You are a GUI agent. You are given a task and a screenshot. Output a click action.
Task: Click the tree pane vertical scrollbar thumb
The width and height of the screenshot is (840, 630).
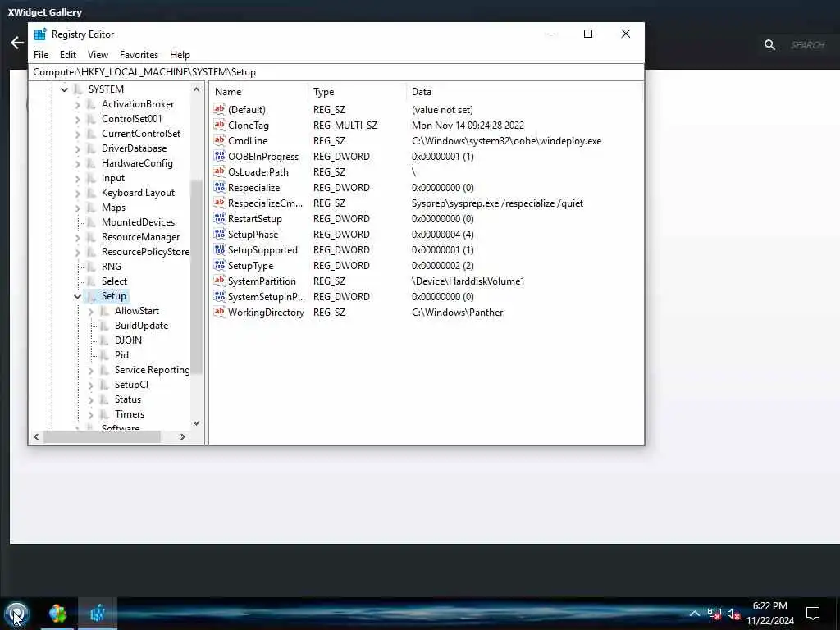(x=197, y=277)
